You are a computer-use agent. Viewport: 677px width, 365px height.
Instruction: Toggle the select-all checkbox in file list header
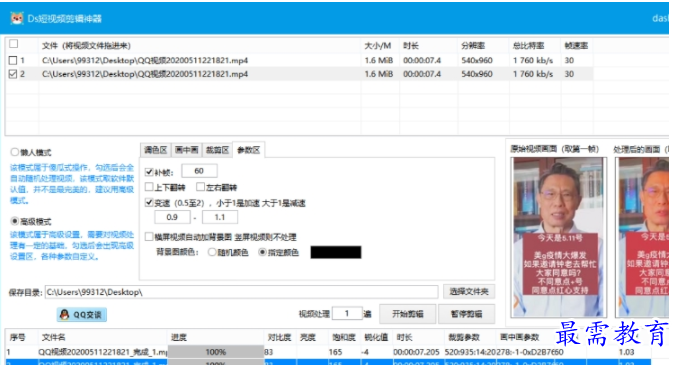(13, 44)
